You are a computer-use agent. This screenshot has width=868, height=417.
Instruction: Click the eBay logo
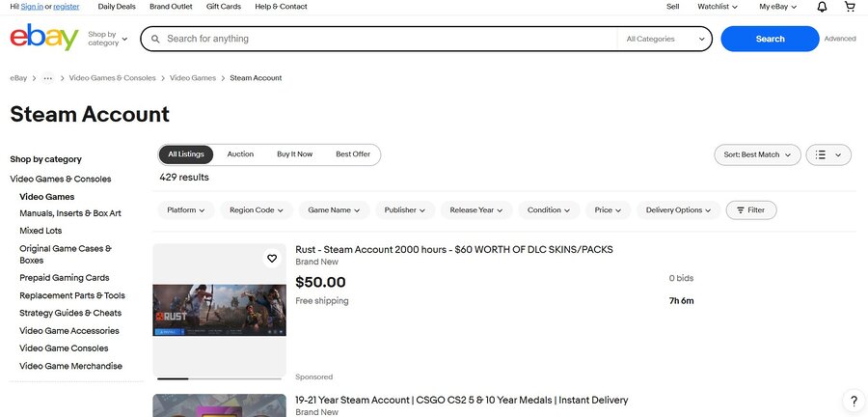click(43, 39)
